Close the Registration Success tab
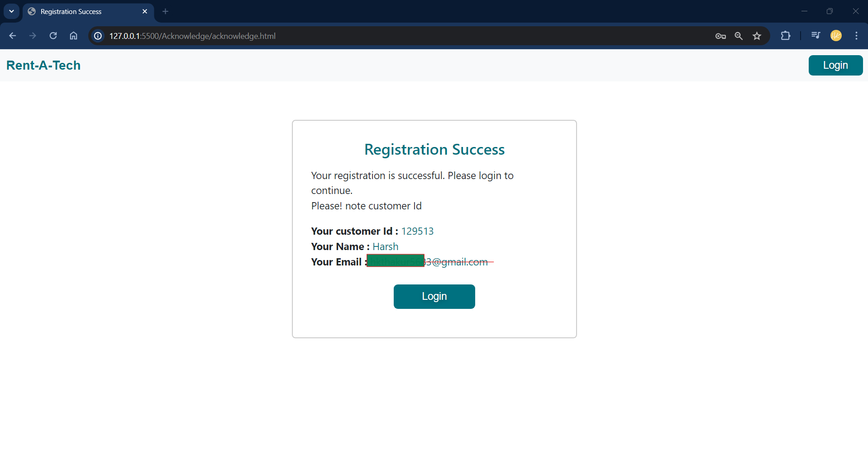 (145, 11)
